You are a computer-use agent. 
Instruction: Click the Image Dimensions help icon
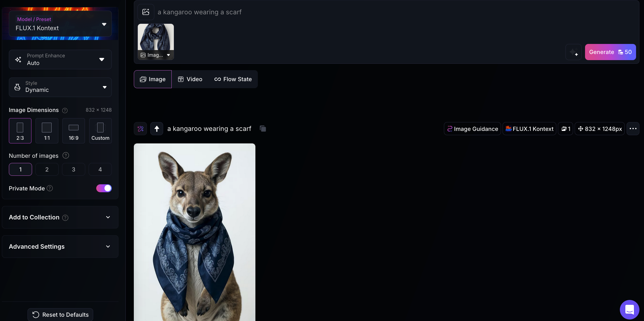(x=65, y=110)
